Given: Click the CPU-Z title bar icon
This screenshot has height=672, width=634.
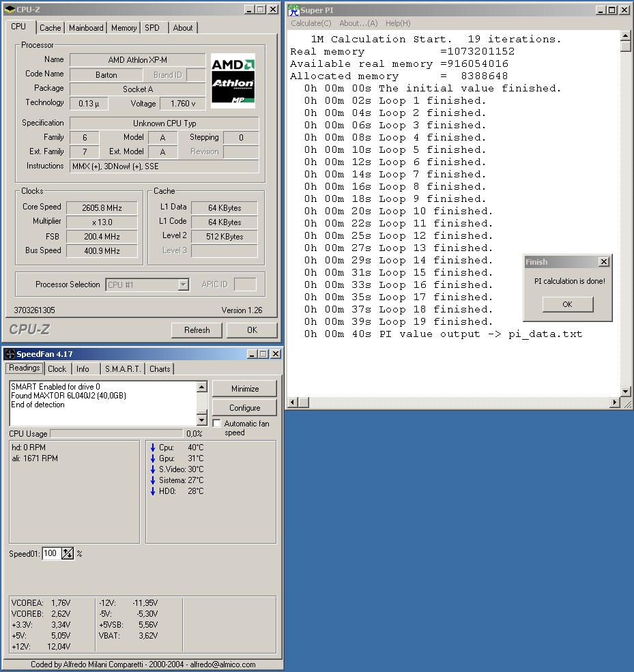Looking at the screenshot, I should 10,9.
